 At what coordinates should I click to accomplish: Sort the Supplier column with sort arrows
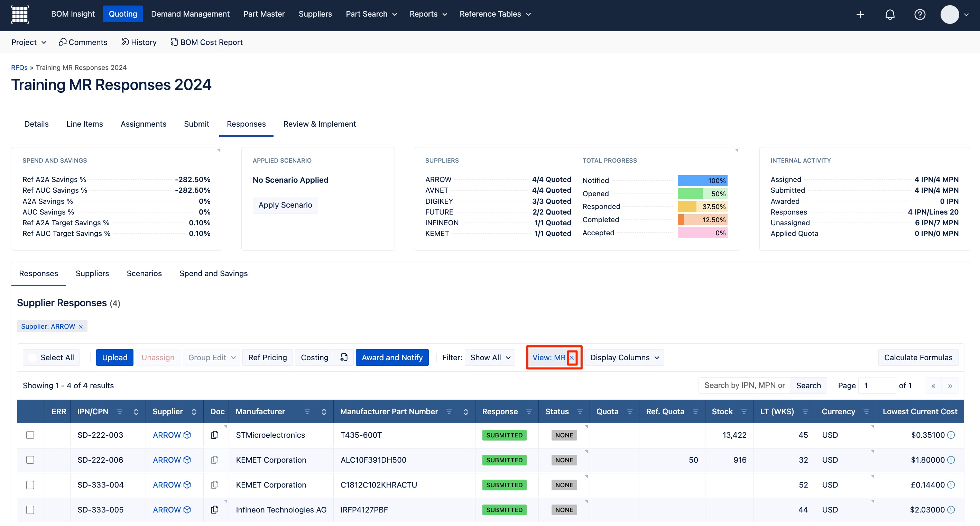point(194,411)
